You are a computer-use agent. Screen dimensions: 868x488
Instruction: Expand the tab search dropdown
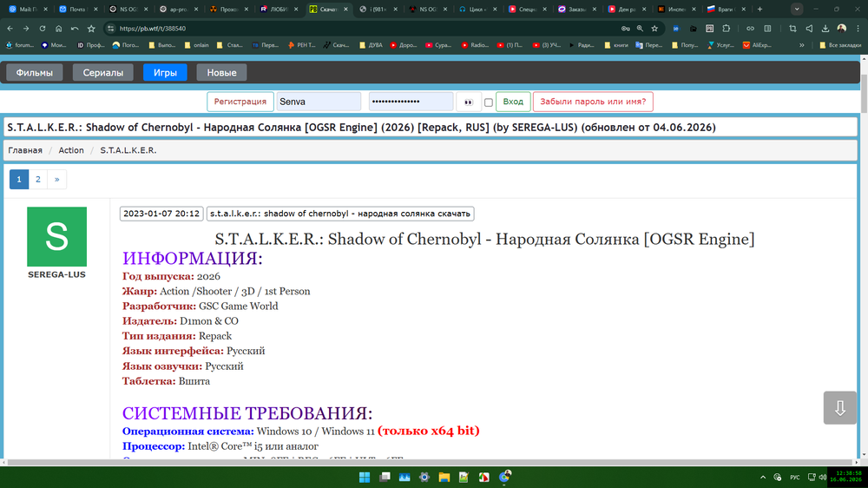coord(797,9)
